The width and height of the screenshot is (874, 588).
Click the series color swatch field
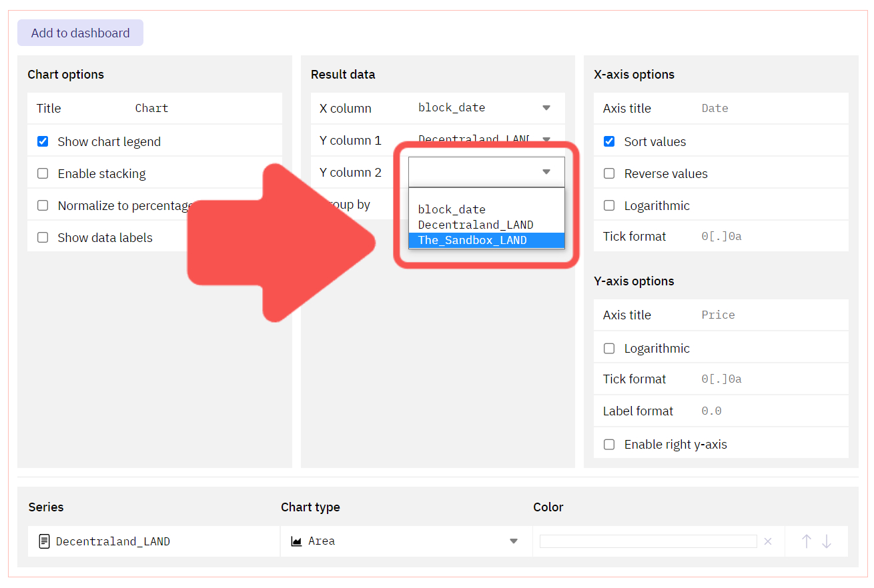[x=648, y=541]
